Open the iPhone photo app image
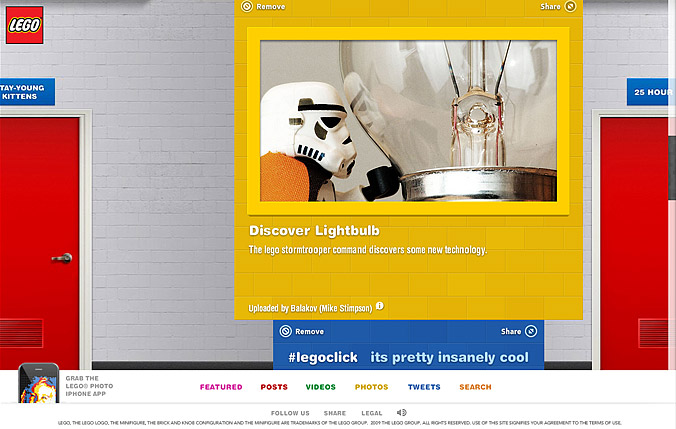 click(x=38, y=383)
